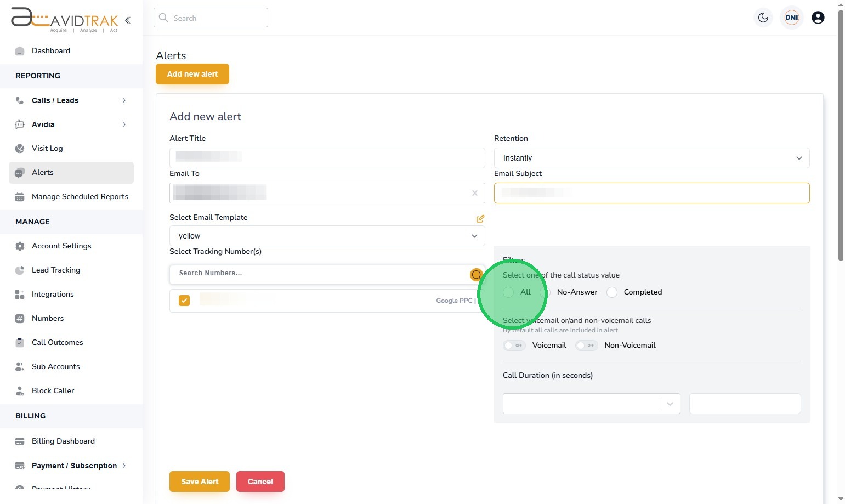Open Billing Dashboard page
This screenshot has height=504, width=845.
pos(63,441)
